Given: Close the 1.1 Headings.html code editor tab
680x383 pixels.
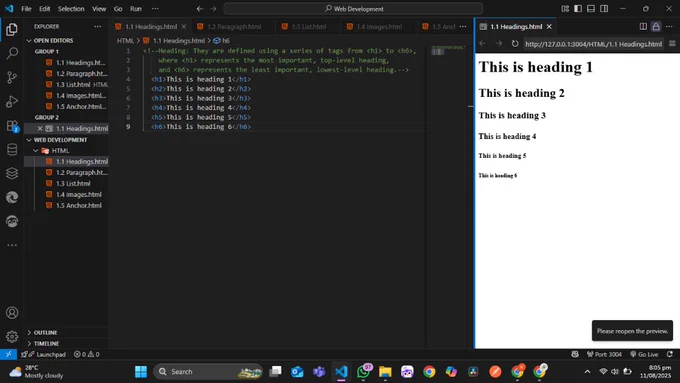Looking at the screenshot, I should (183, 26).
